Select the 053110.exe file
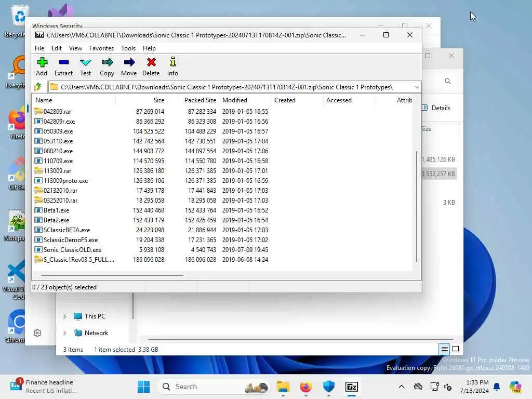This screenshot has height=399, width=532. [58, 141]
